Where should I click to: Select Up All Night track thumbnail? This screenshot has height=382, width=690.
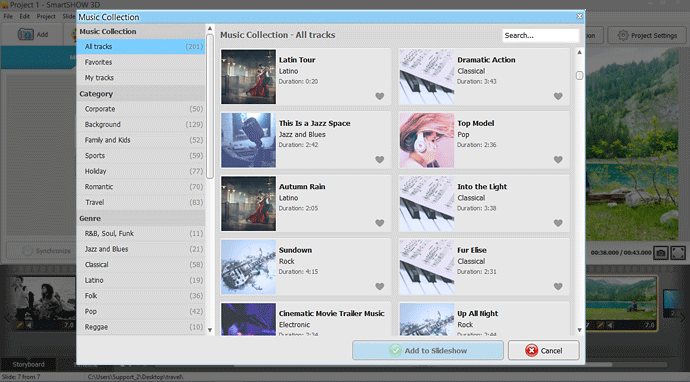(x=426, y=319)
